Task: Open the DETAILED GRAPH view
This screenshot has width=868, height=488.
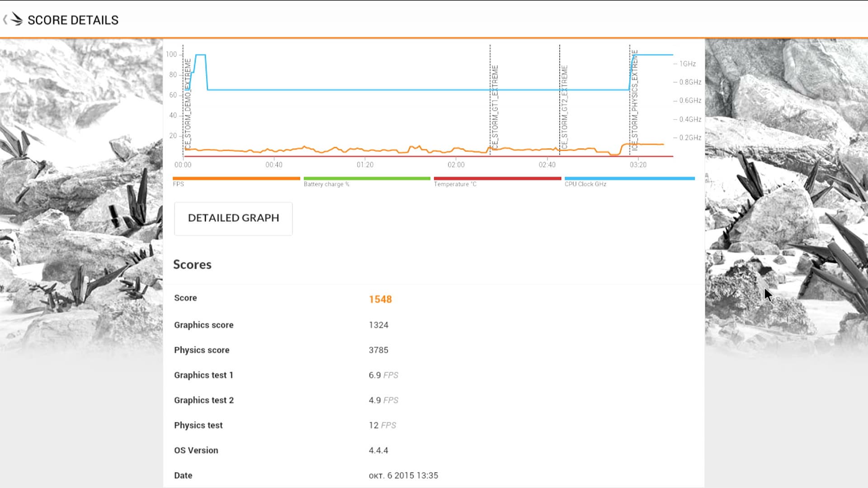Action: pyautogui.click(x=233, y=218)
